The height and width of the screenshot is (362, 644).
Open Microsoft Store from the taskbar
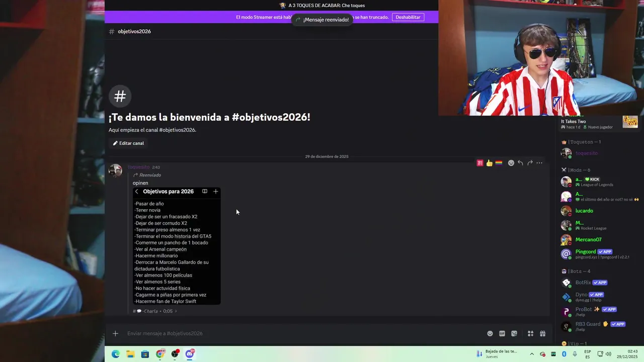point(145,354)
